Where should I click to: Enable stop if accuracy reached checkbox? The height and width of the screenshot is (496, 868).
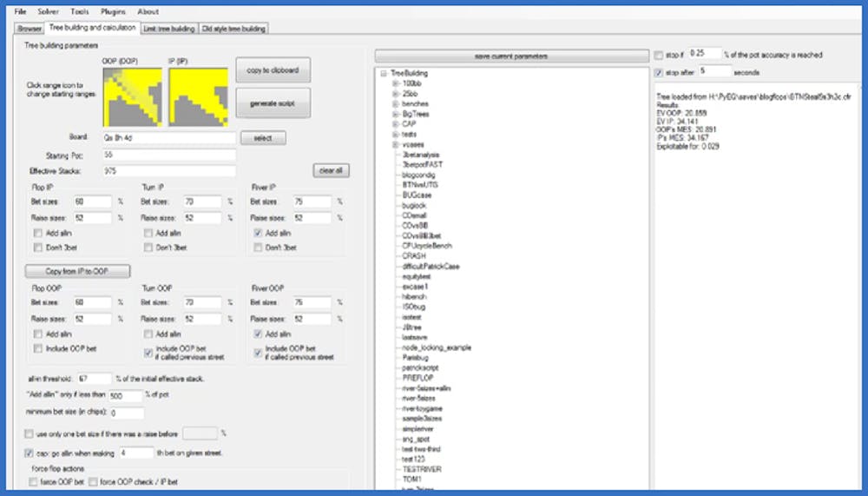point(658,56)
